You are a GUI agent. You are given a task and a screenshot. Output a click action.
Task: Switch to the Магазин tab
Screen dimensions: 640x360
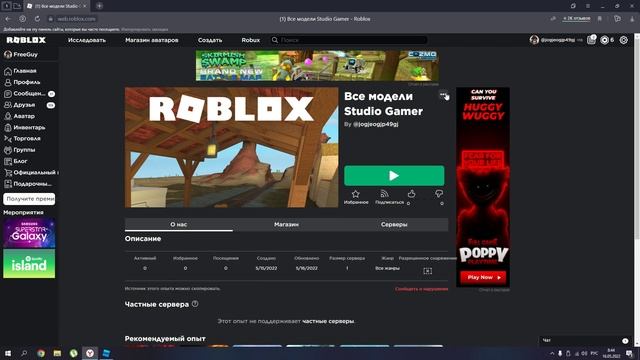coord(287,224)
